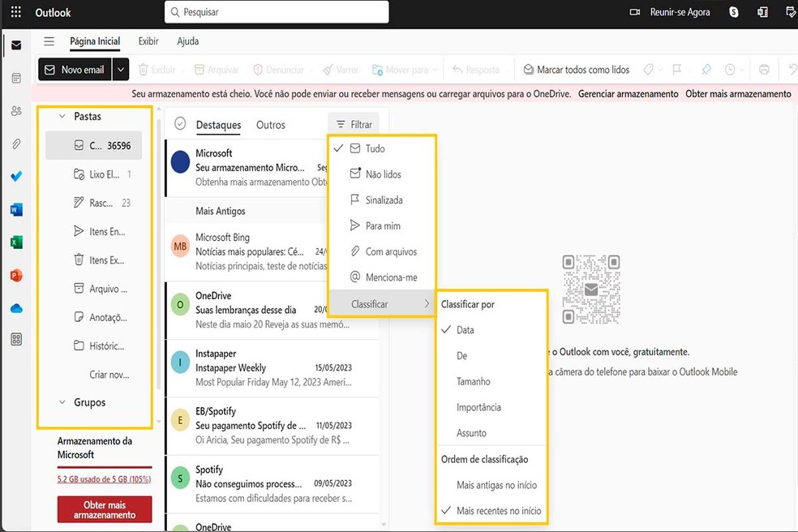Open Skype from the top bar
Screen dimensions: 798x532
[733, 12]
